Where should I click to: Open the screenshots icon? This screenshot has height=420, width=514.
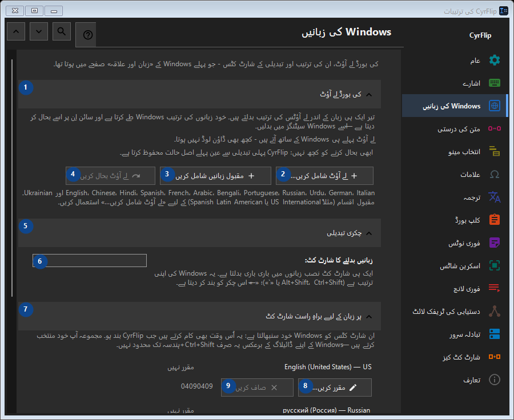pos(495,265)
